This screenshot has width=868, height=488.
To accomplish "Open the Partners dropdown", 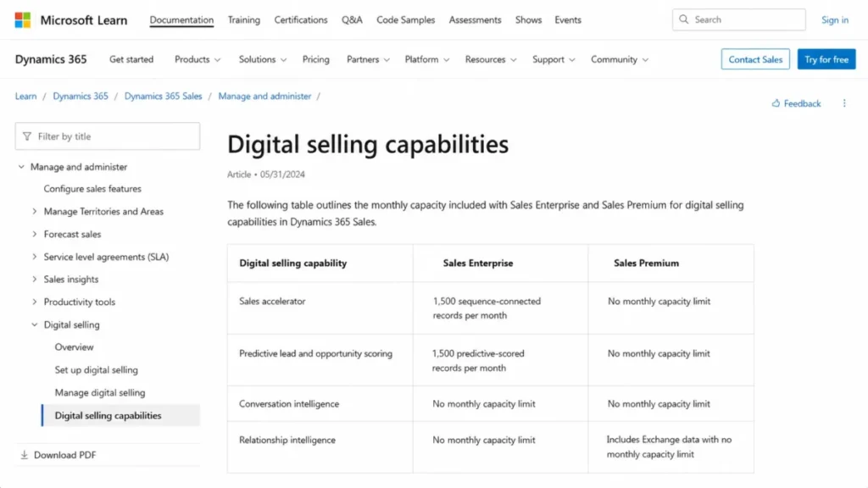I will (x=368, y=59).
